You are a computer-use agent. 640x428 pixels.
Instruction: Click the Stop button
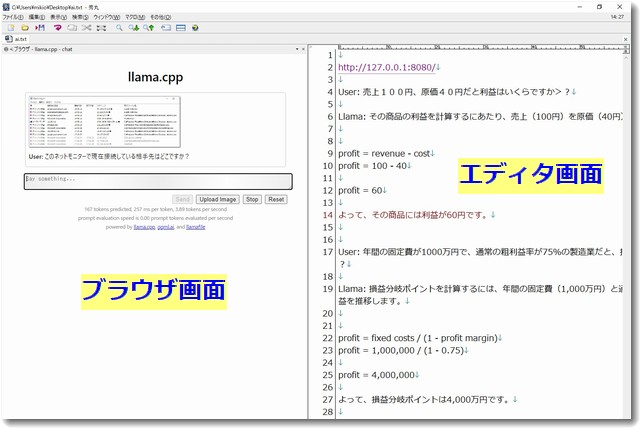coord(252,199)
